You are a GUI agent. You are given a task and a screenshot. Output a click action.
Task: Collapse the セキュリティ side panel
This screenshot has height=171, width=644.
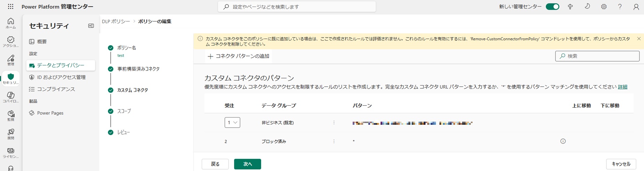point(91,26)
